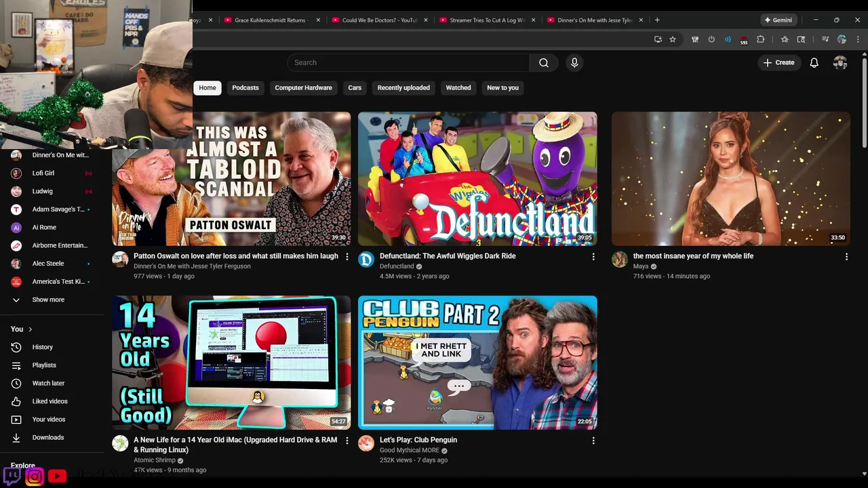The height and width of the screenshot is (488, 868).
Task: Open the Chrome extensions puzzle icon
Action: [x=760, y=39]
